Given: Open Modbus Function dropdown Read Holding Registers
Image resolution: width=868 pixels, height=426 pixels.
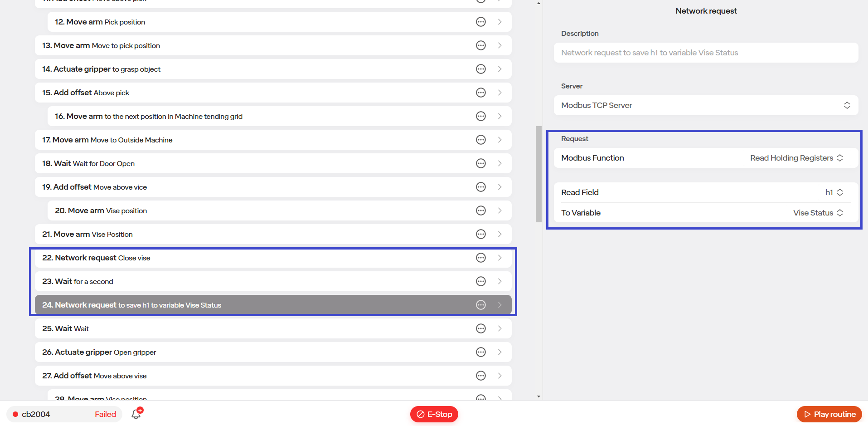Looking at the screenshot, I should [796, 158].
